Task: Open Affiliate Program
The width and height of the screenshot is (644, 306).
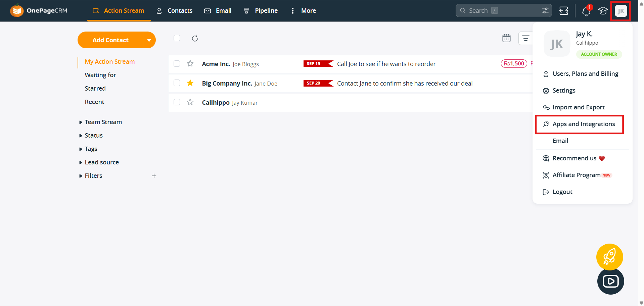Action: [x=577, y=175]
